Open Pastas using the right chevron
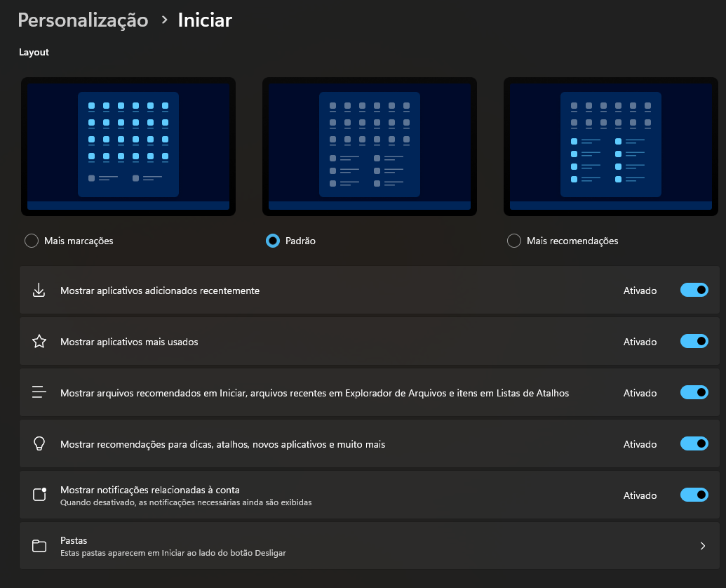The height and width of the screenshot is (588, 726). point(703,546)
